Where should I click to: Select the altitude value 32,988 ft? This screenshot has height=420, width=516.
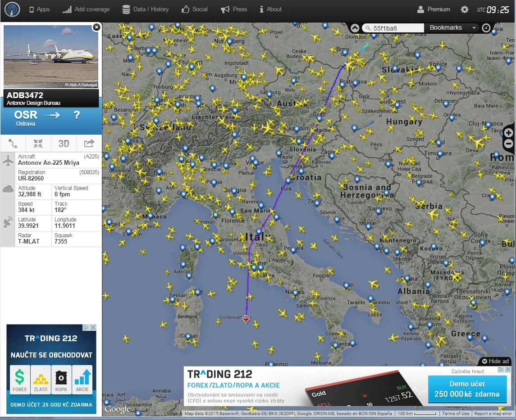(x=30, y=194)
